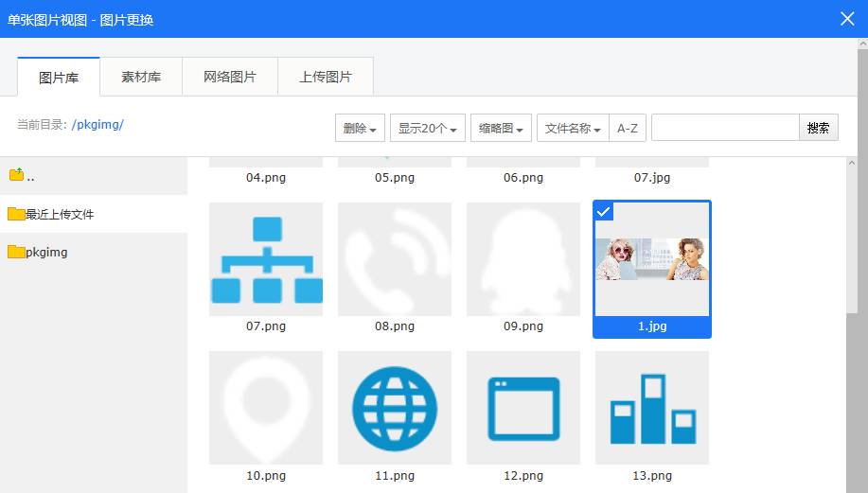
Task: Uncheck the selected 1.jpg checkmark
Action: click(603, 211)
